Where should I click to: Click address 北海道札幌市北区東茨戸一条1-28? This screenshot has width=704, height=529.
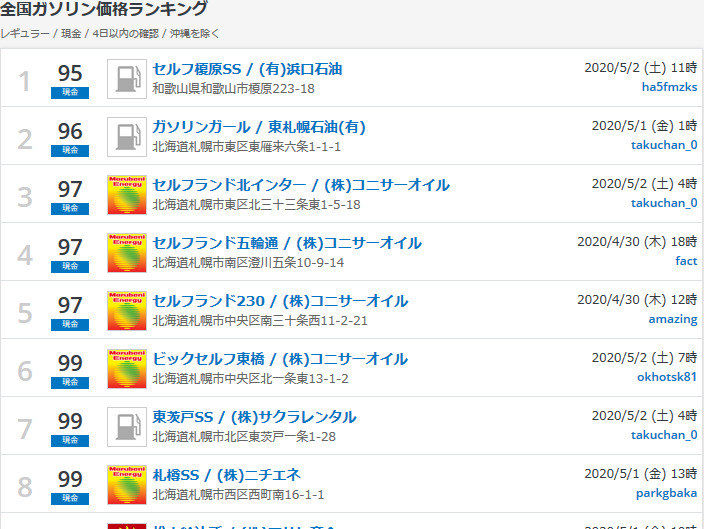244,436
